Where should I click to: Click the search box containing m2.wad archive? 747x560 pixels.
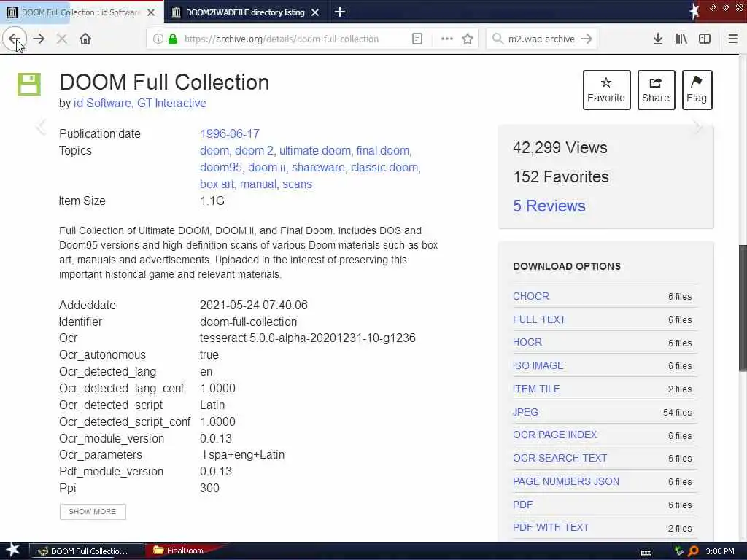[542, 39]
